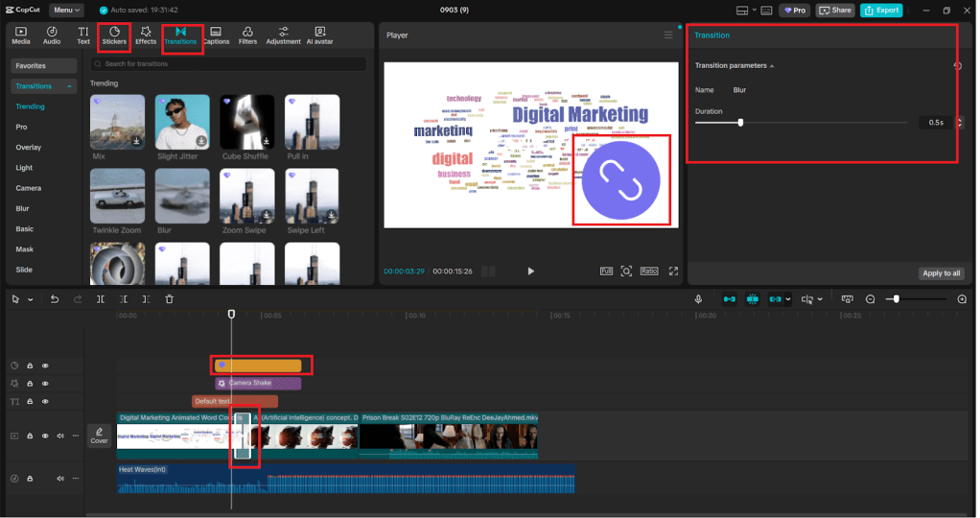Click the Split clip tool in timeline toolbar
The height and width of the screenshot is (518, 980).
101,299
